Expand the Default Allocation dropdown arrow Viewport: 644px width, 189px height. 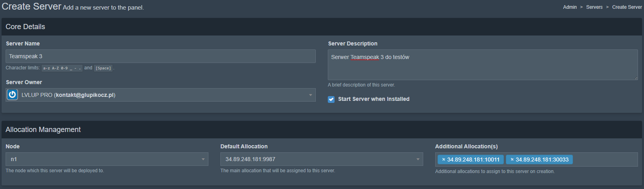pyautogui.click(x=418, y=159)
